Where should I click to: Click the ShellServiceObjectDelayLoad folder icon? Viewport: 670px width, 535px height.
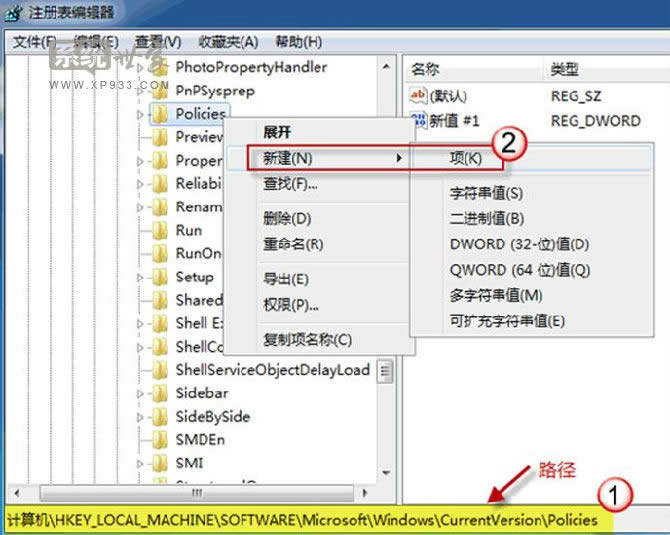point(159,370)
